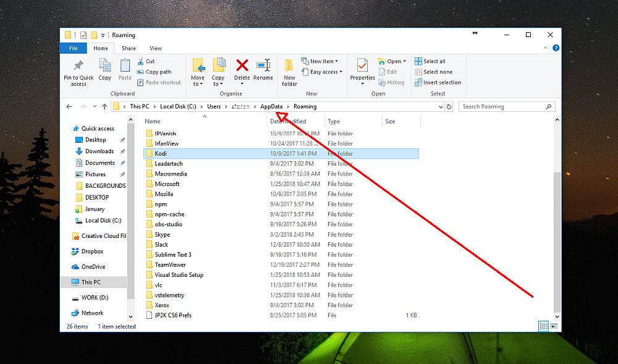Click Invert selection in ribbon
Screen dimensions: 618x364
[438, 83]
